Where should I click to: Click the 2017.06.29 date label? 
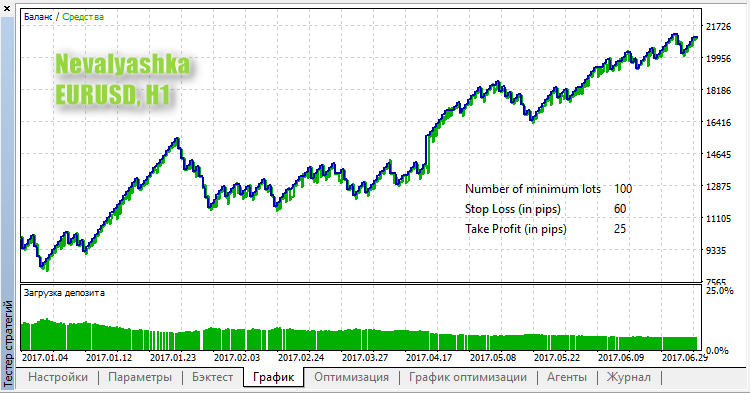(x=684, y=358)
